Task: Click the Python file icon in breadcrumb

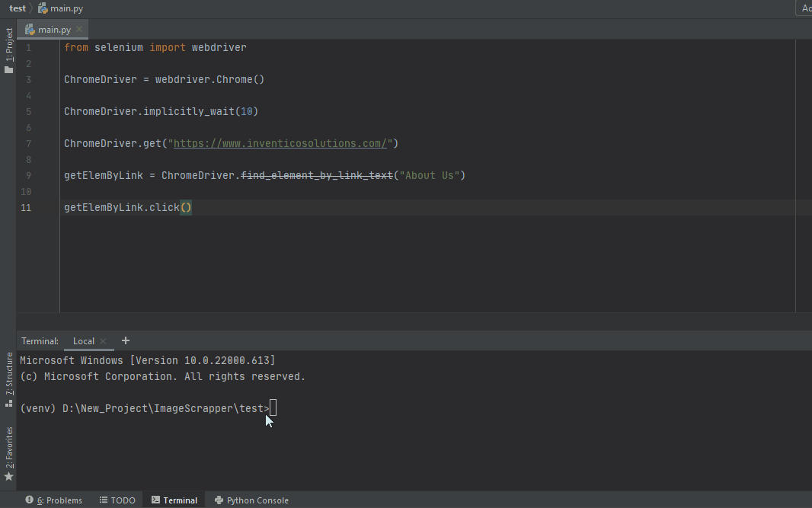Action: (x=43, y=8)
